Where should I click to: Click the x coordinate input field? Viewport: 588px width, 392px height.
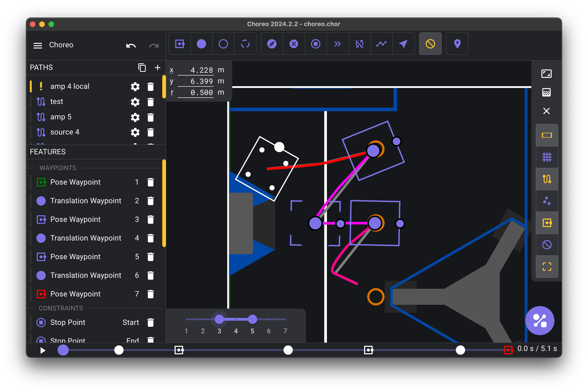tap(196, 70)
